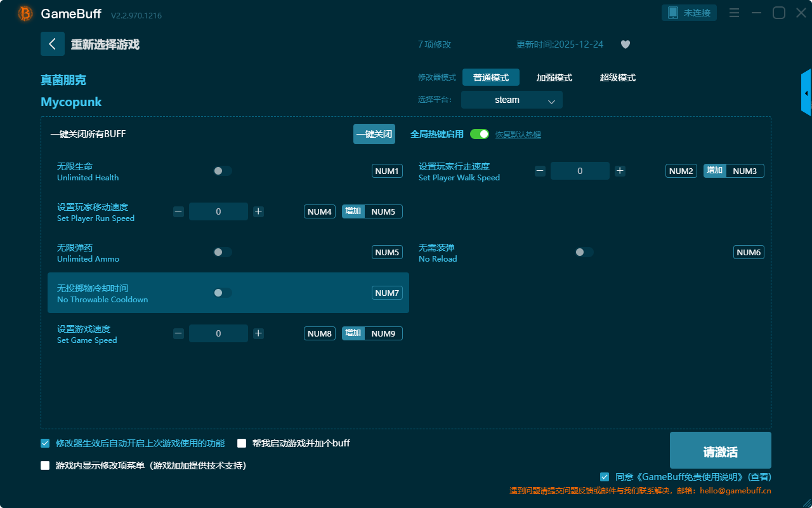Open the steam platform dropdown
This screenshot has height=508, width=812.
[511, 100]
